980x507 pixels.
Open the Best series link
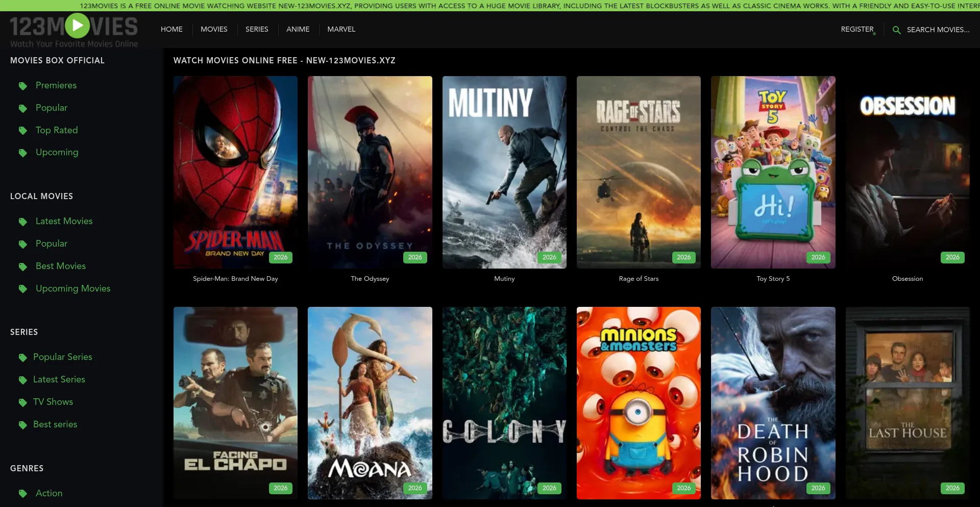tap(55, 424)
